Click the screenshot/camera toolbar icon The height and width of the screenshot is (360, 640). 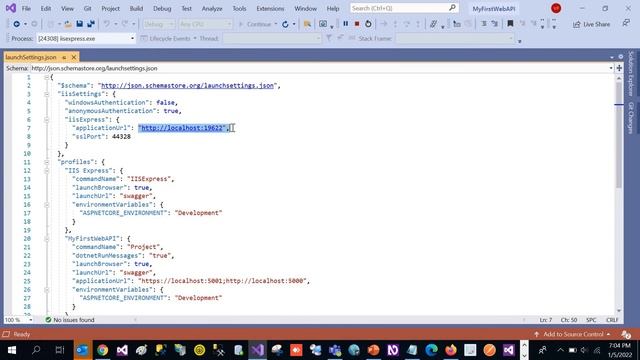click(x=323, y=24)
